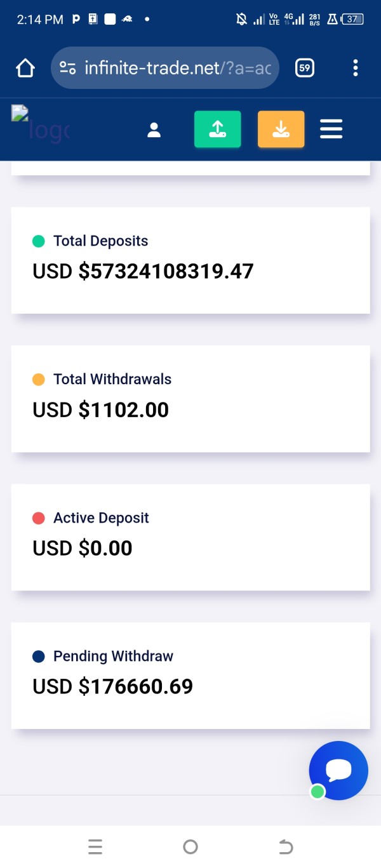Open the tab switcher showing 59 tabs

coord(305,68)
